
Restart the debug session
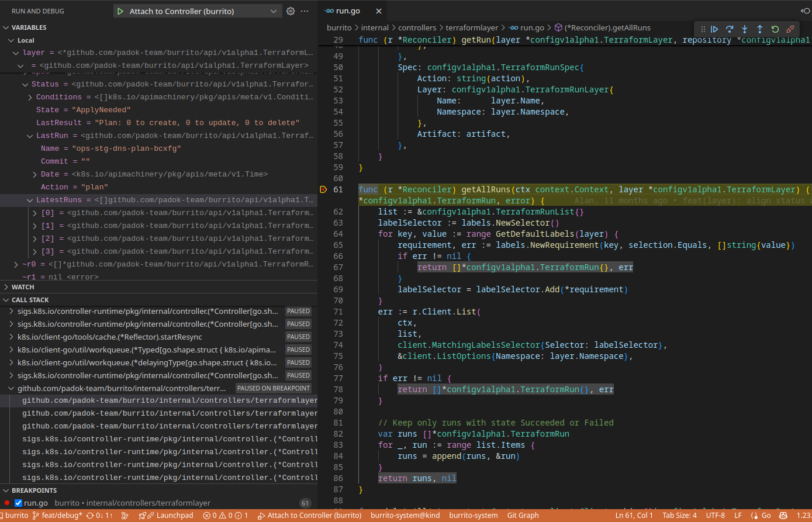tap(775, 29)
